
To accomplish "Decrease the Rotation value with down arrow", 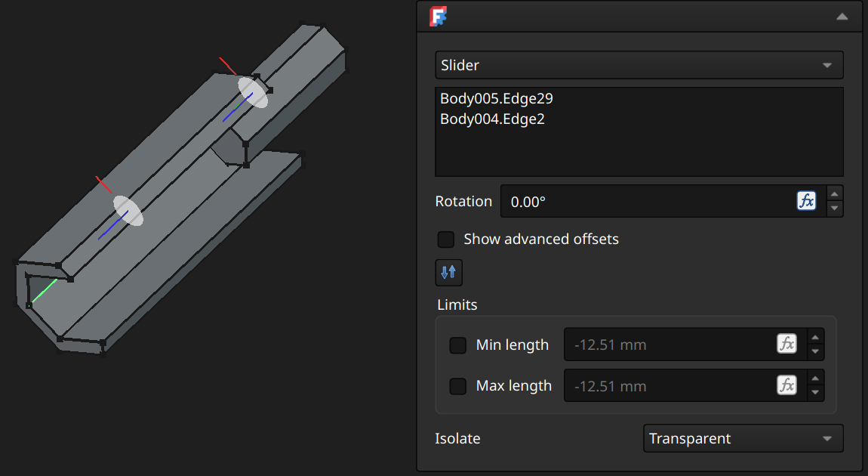I will tap(834, 209).
